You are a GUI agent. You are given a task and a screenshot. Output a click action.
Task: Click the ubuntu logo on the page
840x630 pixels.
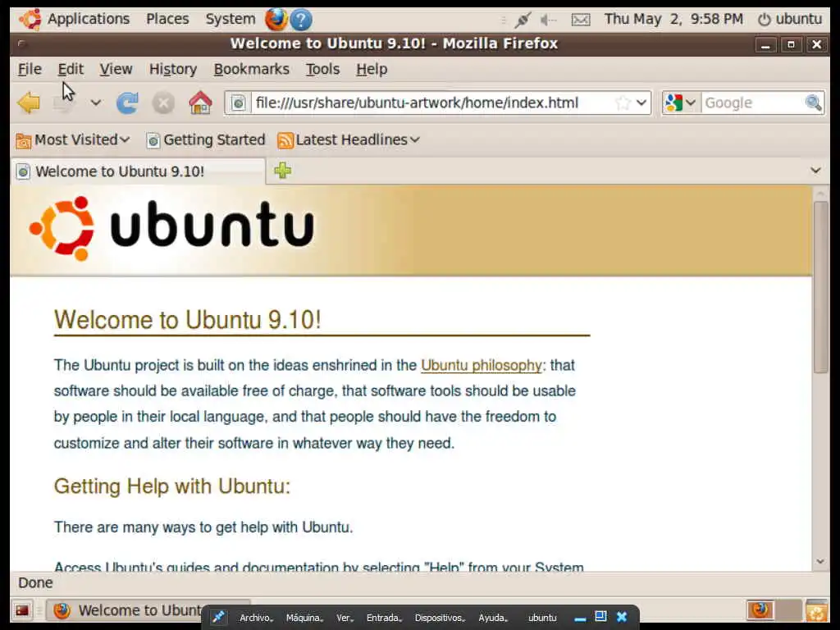[x=171, y=228]
